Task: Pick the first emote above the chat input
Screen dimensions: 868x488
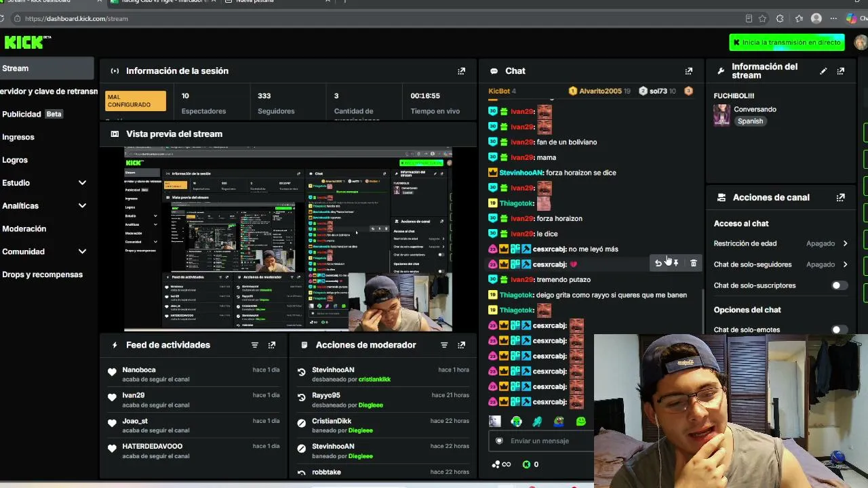Action: pyautogui.click(x=495, y=422)
